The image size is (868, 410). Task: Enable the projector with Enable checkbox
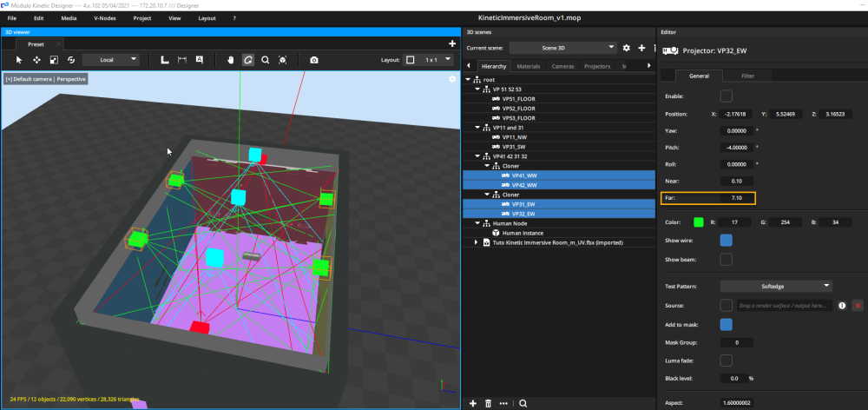[x=727, y=96]
